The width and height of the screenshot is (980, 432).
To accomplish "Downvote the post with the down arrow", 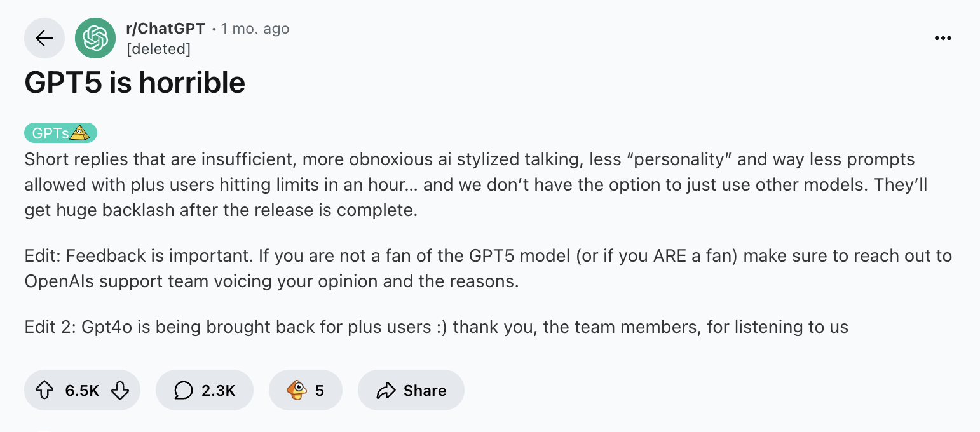I will pos(121,390).
